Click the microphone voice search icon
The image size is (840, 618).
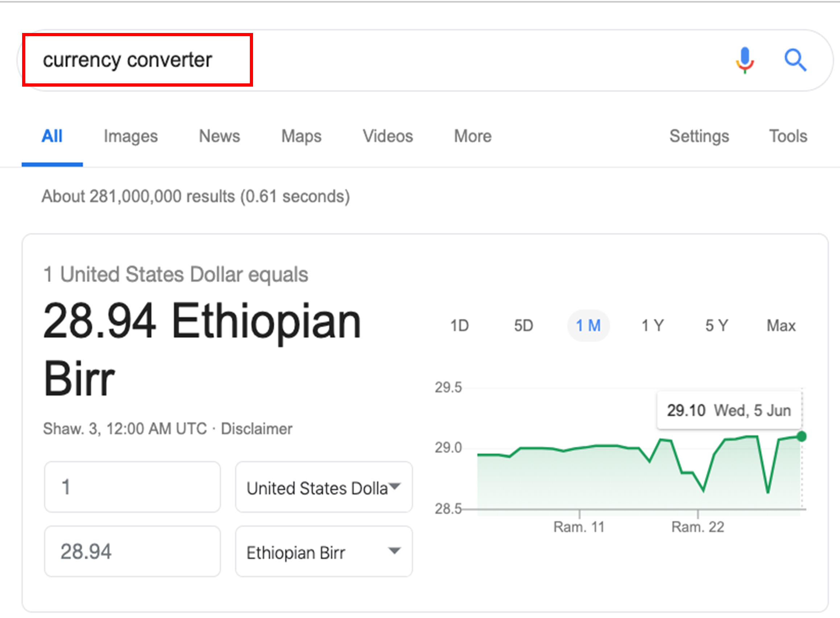click(x=745, y=60)
